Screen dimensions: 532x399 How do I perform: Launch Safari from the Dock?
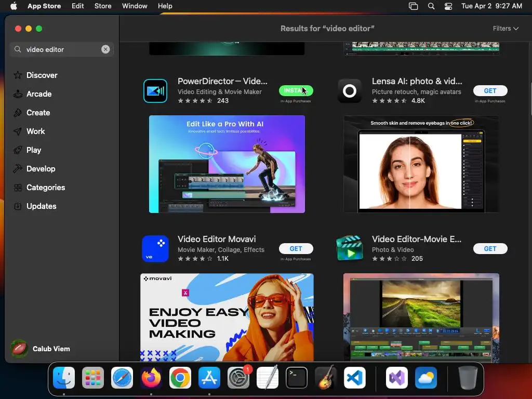click(x=122, y=378)
